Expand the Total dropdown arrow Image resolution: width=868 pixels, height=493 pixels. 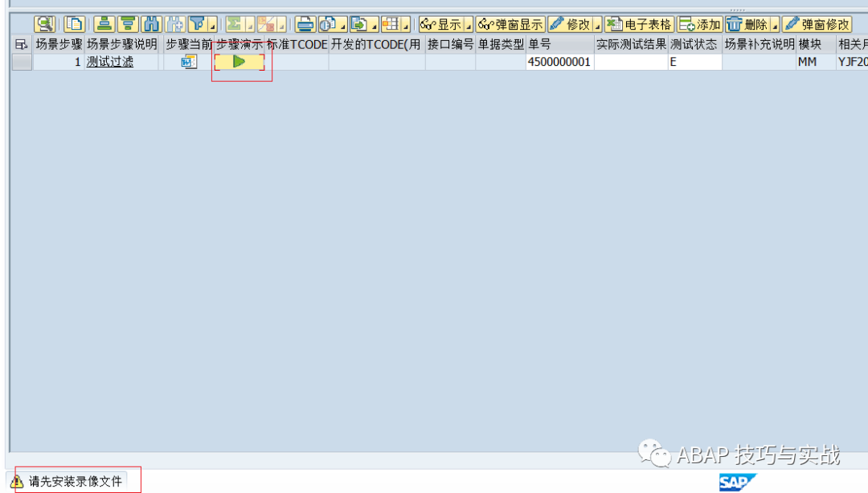coord(250,26)
